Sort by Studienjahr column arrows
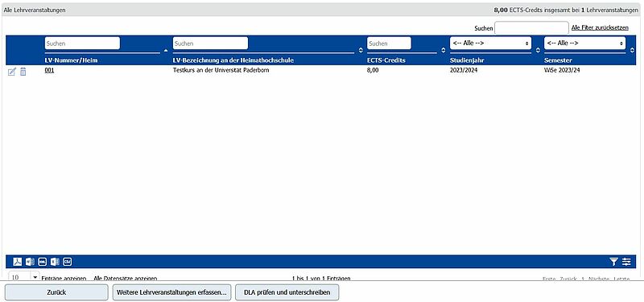This screenshot has height=302, width=644. (x=538, y=50)
